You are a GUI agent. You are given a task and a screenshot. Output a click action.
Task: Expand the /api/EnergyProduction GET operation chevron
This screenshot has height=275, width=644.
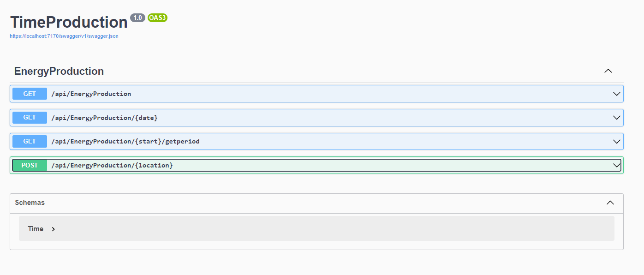tap(616, 94)
